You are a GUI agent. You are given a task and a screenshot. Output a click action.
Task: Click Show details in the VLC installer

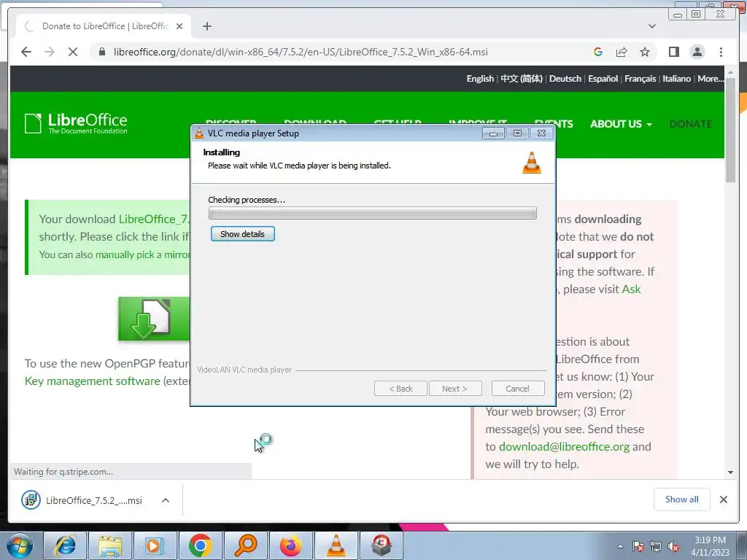point(242,234)
